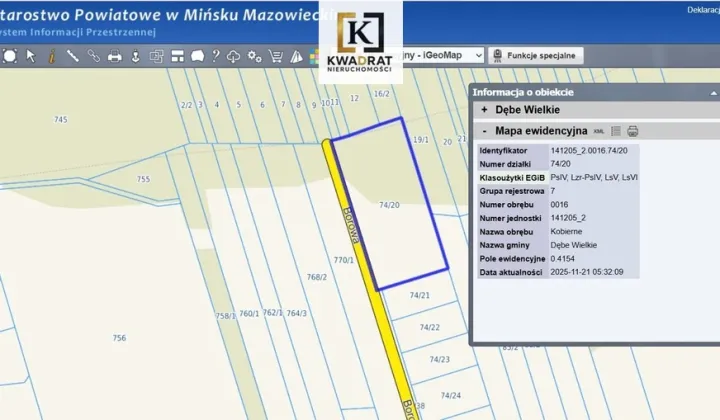Export Mapa ewidencyjna data as XML
Image resolution: width=720 pixels, height=420 pixels.
pos(598,131)
